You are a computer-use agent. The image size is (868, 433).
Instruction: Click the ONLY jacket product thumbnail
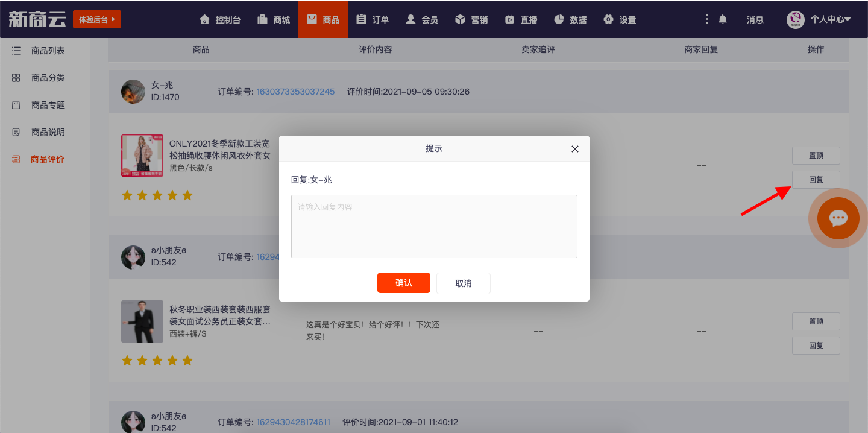point(142,156)
